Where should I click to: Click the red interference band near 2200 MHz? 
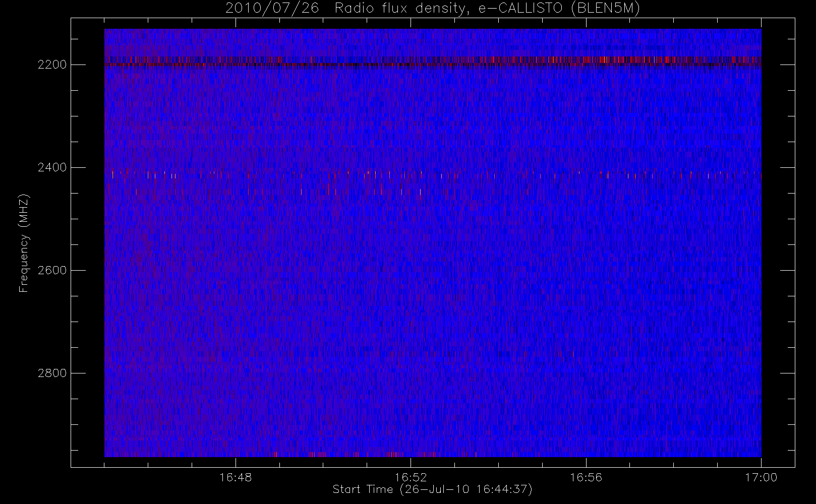tap(433, 61)
